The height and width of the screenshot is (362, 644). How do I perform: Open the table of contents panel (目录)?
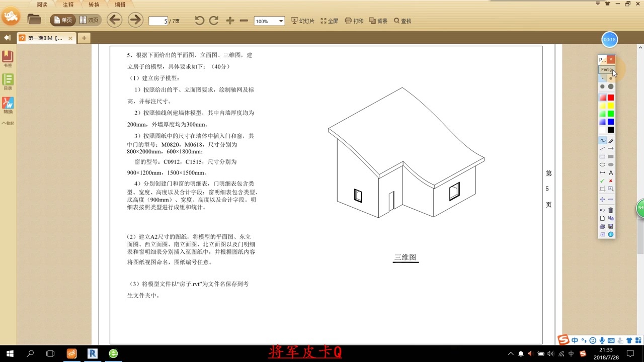(8, 81)
